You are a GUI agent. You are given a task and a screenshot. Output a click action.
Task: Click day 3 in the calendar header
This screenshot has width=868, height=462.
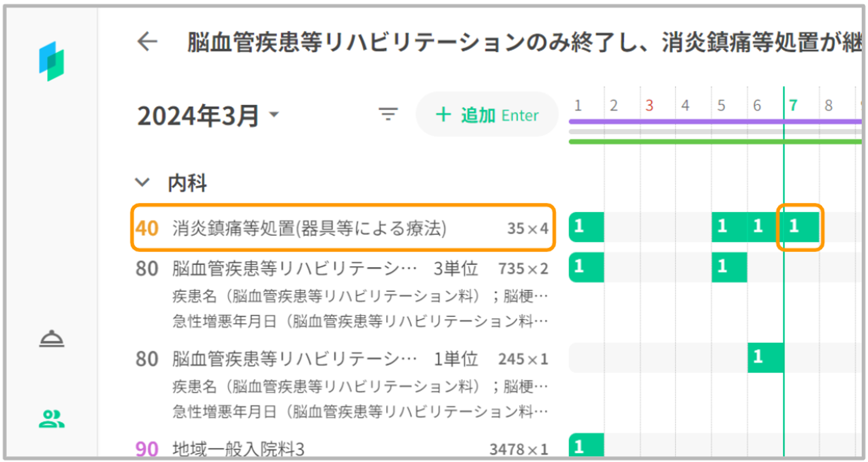point(649,106)
